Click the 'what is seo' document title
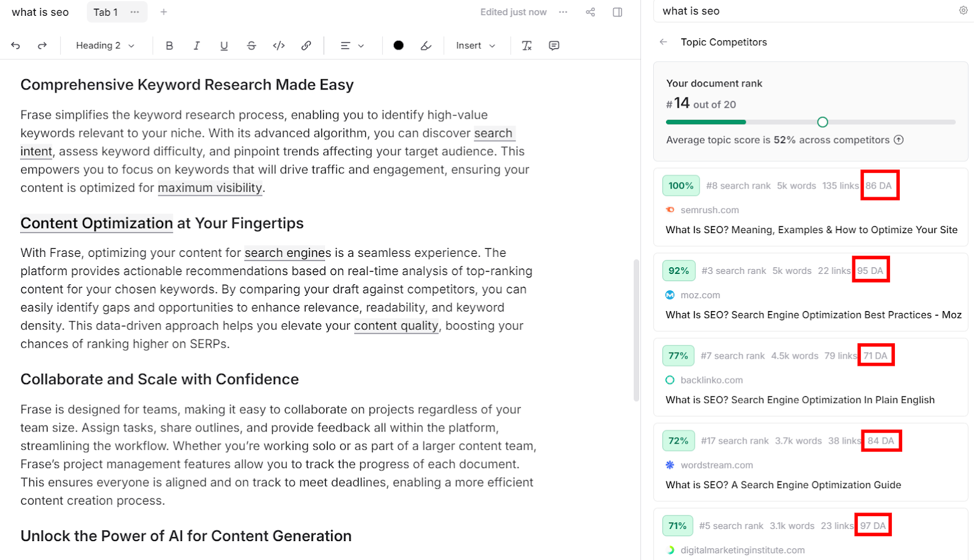Screen dimensions: 974x560 coord(40,12)
